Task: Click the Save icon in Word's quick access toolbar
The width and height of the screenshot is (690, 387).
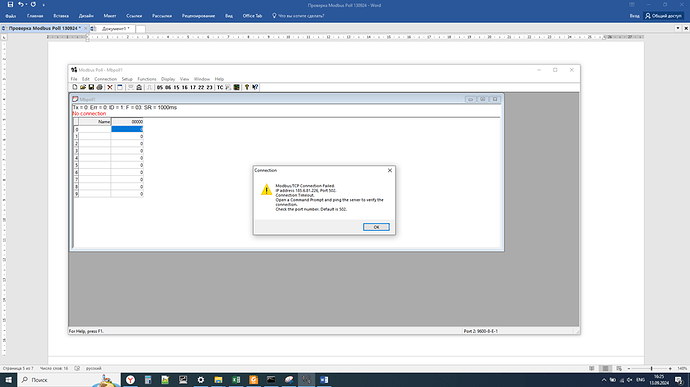Action: [10, 4]
